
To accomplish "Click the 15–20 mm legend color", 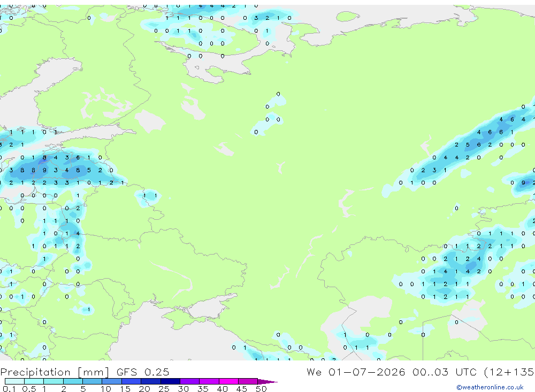I will tap(131, 381).
